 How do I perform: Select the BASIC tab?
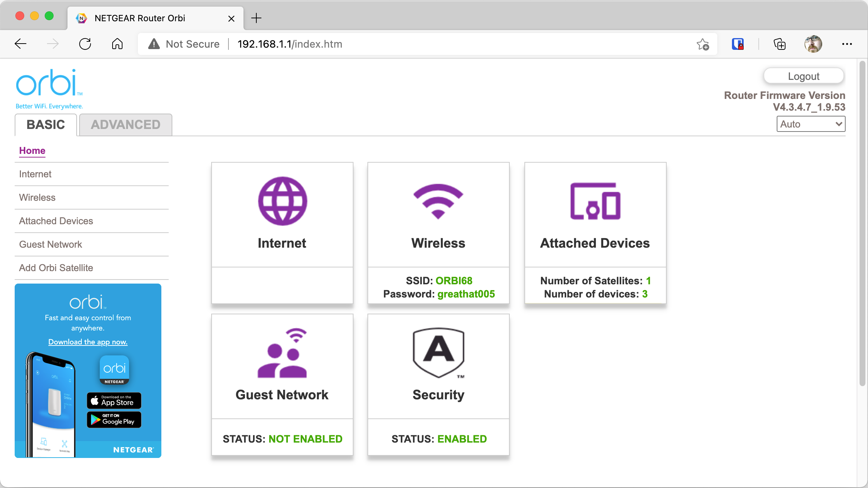pos(45,125)
